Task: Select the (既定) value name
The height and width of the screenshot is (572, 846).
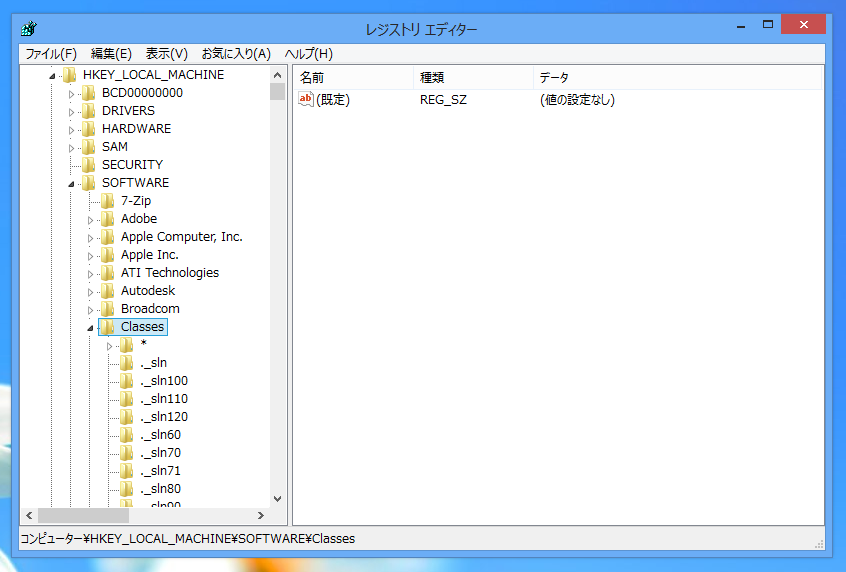Action: tap(333, 100)
